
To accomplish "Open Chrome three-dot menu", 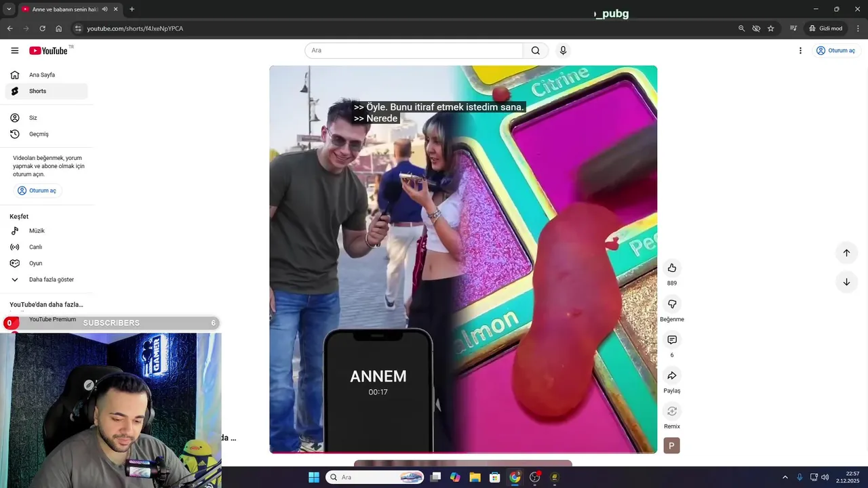I will click(x=858, y=28).
